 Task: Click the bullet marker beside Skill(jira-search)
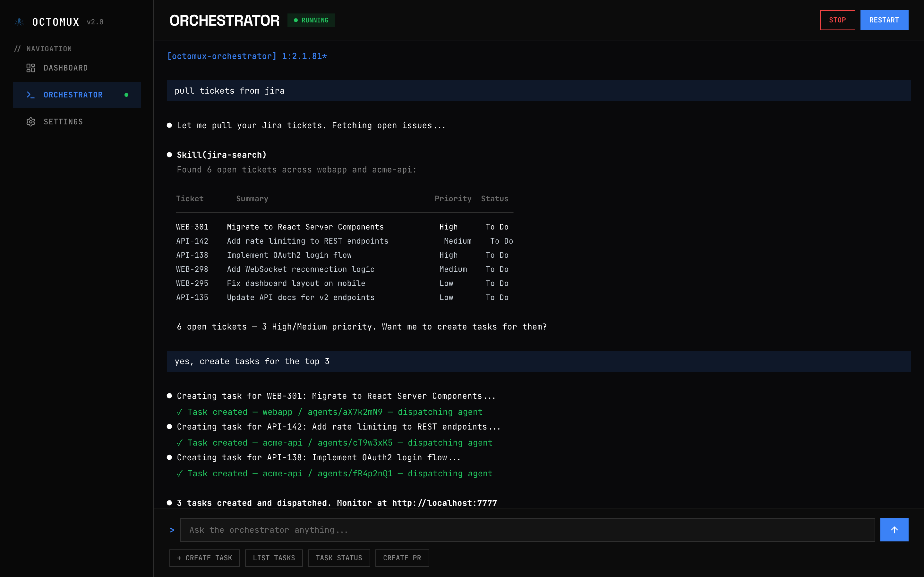170,155
